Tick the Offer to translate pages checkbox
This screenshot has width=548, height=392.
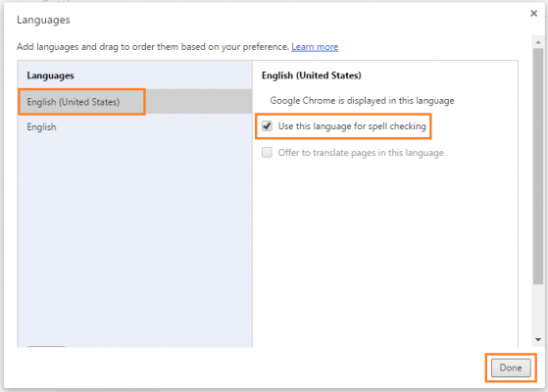(x=267, y=153)
